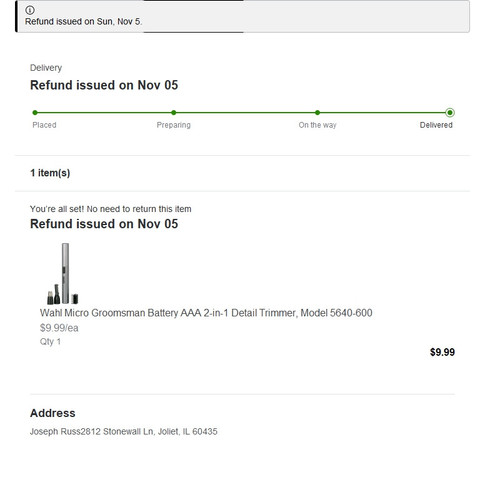
Task: Click the Joseph Russ delivery address line
Action: tap(124, 431)
